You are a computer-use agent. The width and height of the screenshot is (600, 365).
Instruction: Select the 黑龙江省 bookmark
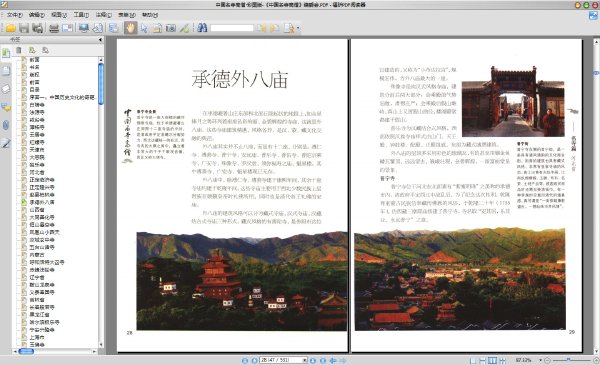coord(39,314)
